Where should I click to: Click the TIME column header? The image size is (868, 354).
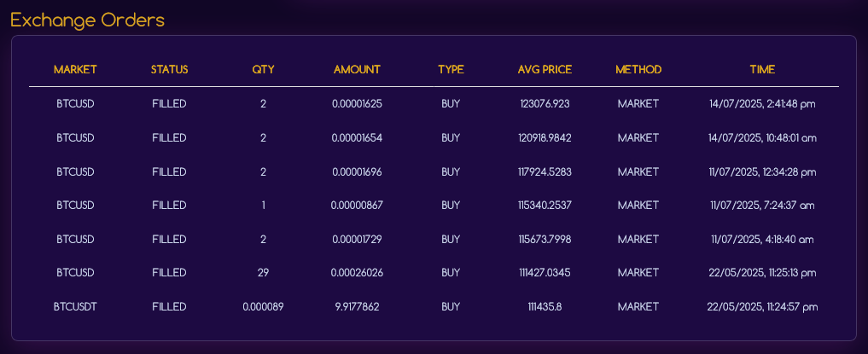[x=762, y=69]
